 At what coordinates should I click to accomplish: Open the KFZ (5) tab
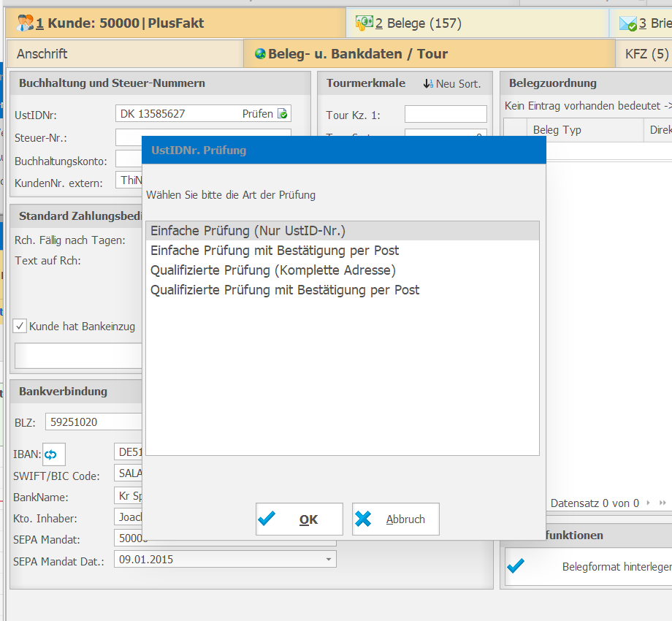coord(644,53)
